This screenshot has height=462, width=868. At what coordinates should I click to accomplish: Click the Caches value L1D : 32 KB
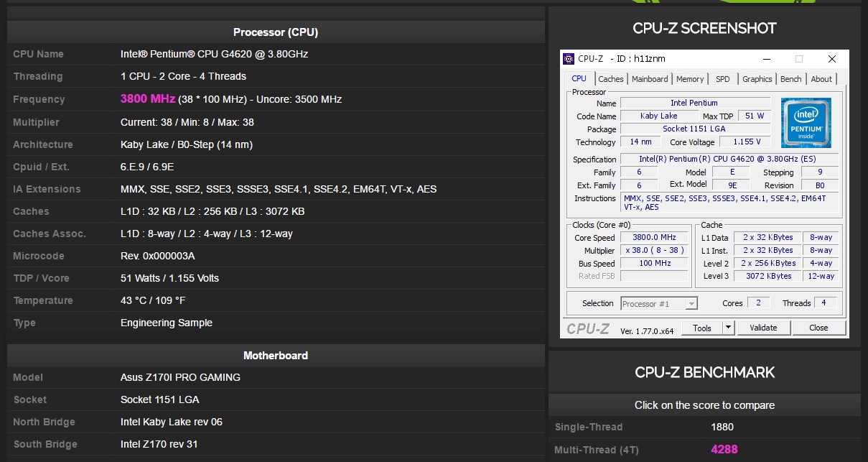[x=213, y=211]
